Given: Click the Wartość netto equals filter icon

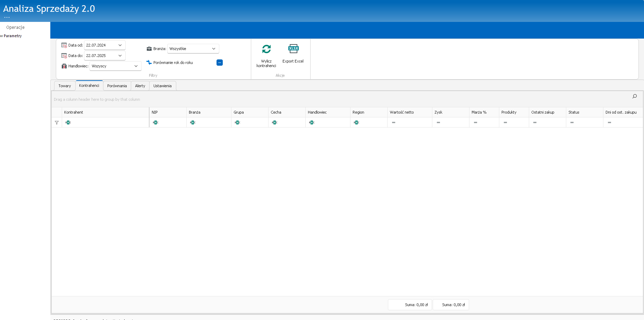Looking at the screenshot, I should coord(393,123).
